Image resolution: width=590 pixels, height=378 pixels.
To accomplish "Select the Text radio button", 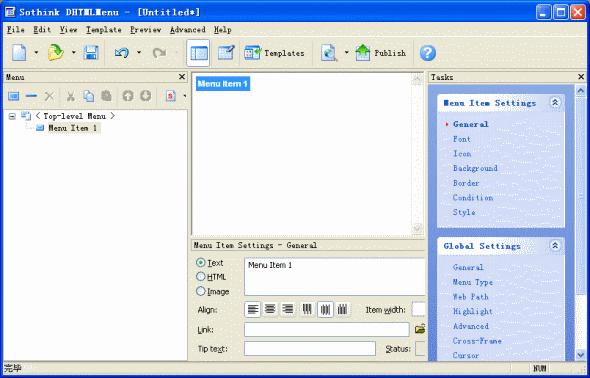I will 201,263.
